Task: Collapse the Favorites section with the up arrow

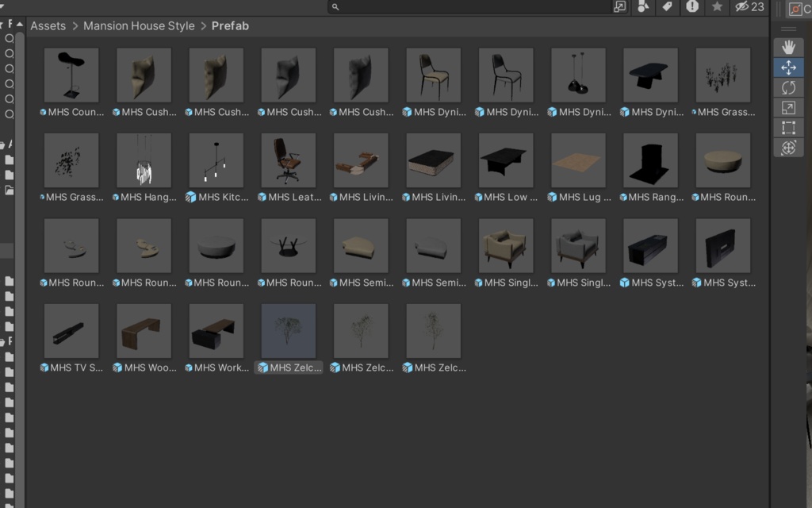Action: (x=19, y=24)
